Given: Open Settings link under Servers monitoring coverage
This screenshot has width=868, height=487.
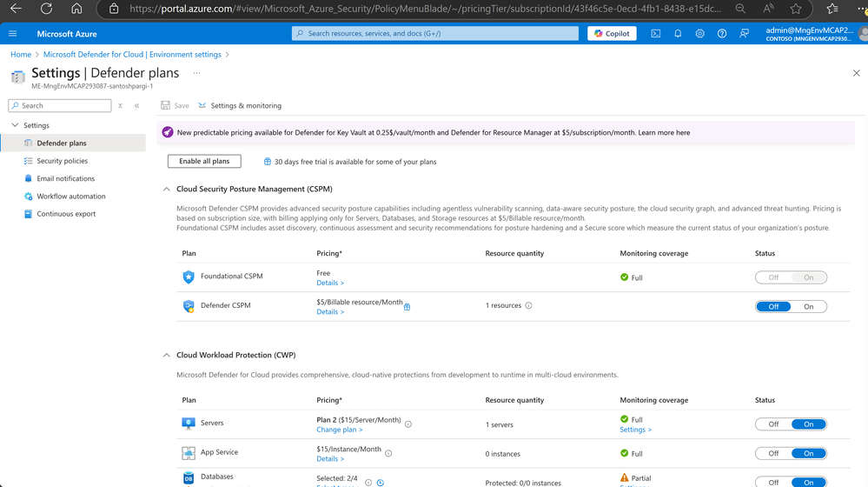Looking at the screenshot, I should (x=635, y=430).
